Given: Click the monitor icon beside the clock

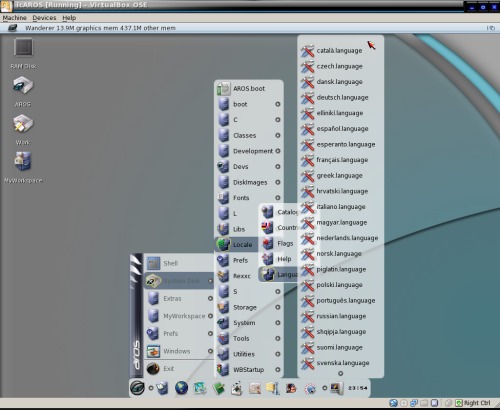Looking at the screenshot, I should pyautogui.click(x=336, y=388).
